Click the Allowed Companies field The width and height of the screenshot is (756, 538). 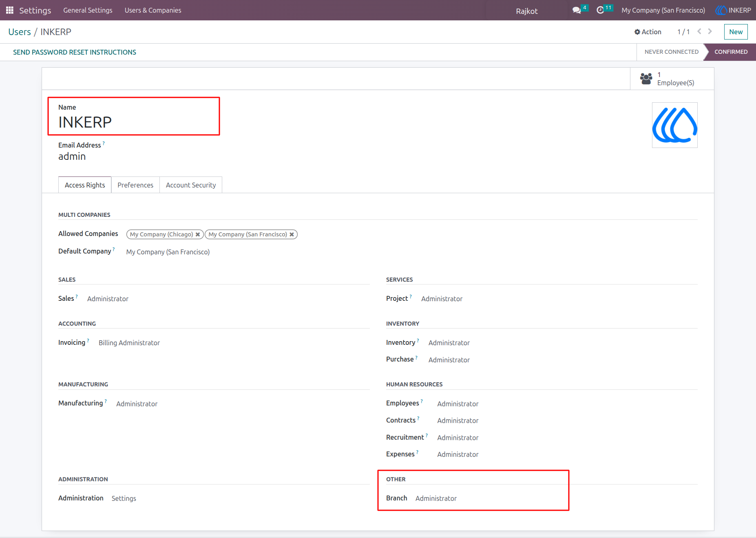(x=212, y=234)
